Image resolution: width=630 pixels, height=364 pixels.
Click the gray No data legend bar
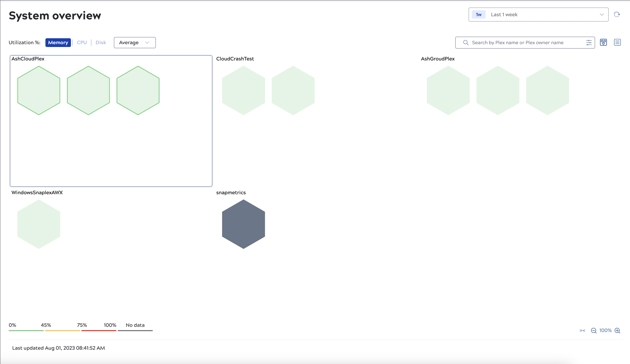tap(135, 330)
